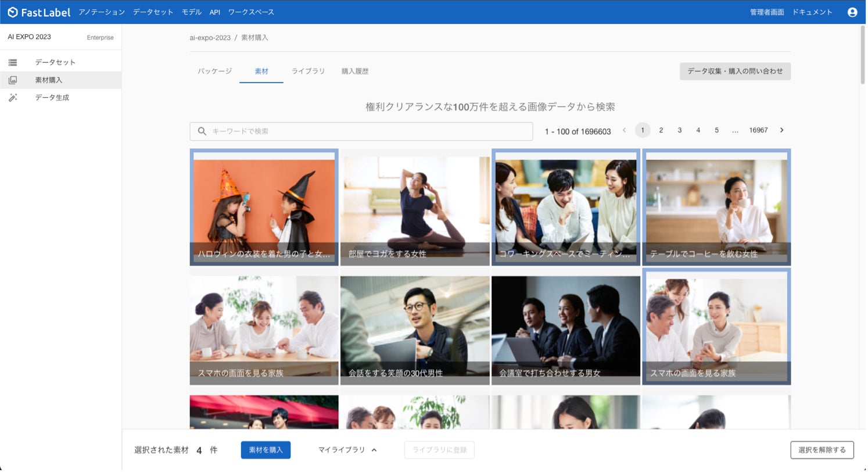Deselect the テーブルでコーヒーを飲む女性 image
Image resolution: width=868 pixels, height=472 pixels.
click(716, 207)
